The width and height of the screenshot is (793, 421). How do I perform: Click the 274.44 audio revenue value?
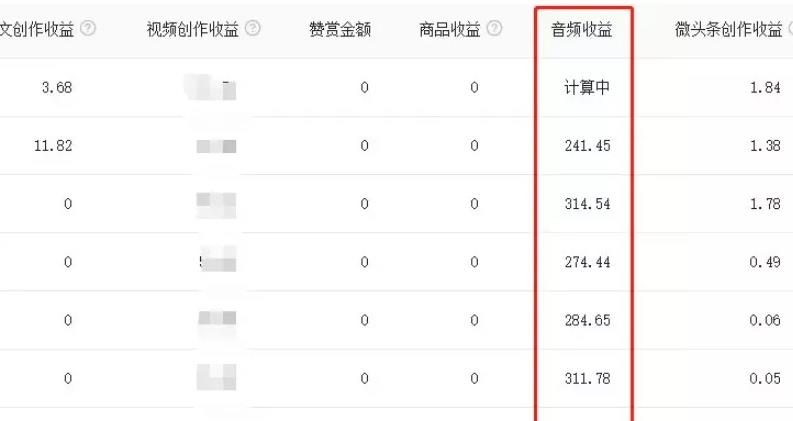[x=588, y=262]
